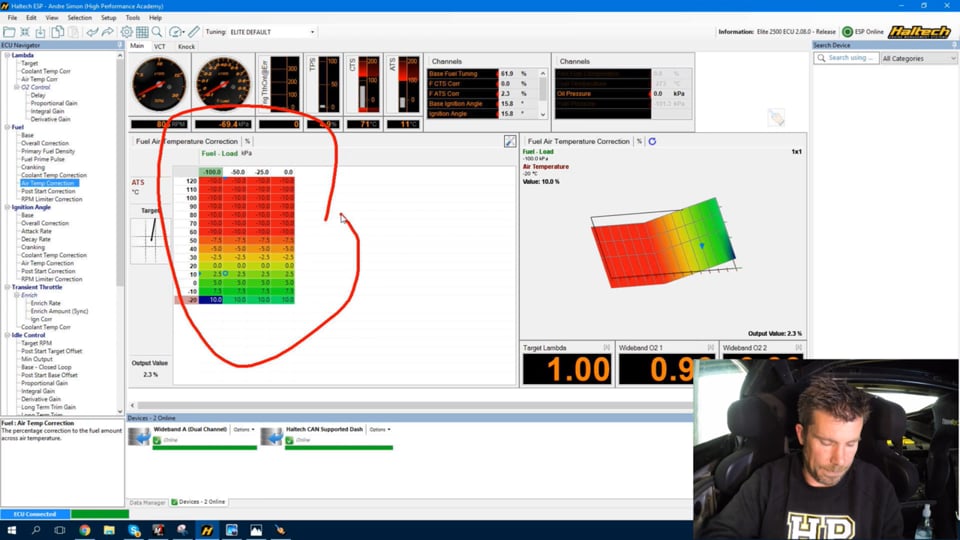Click the redo arrow icon
Viewport: 960px width, 540px height.
[108, 32]
